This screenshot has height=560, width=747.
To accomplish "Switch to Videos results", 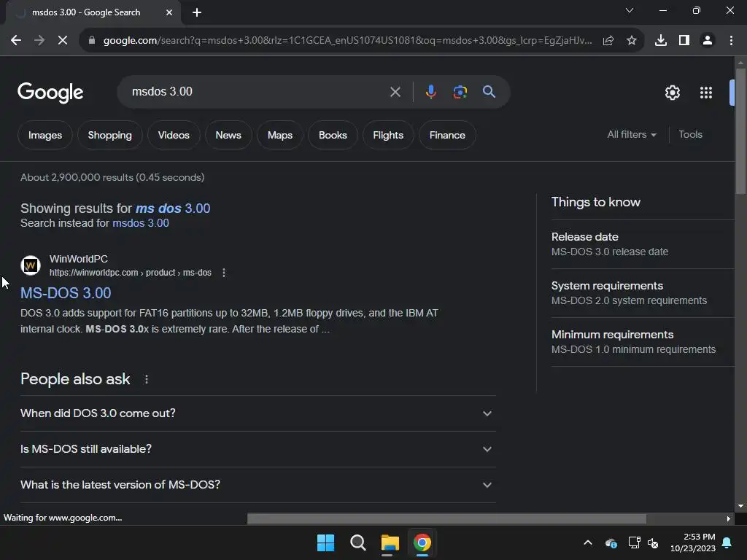I will (174, 135).
